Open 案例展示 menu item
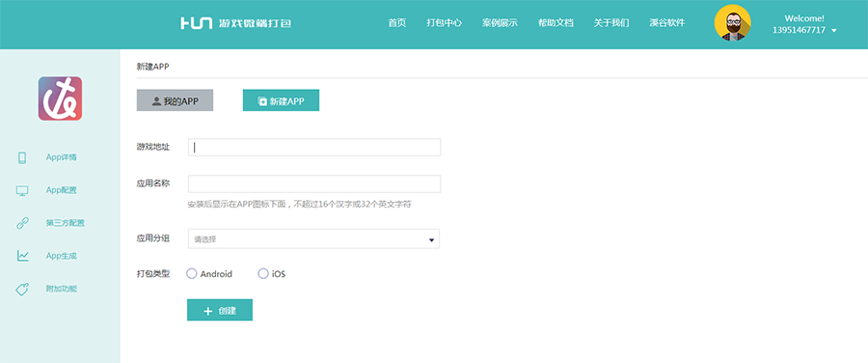 [x=500, y=23]
